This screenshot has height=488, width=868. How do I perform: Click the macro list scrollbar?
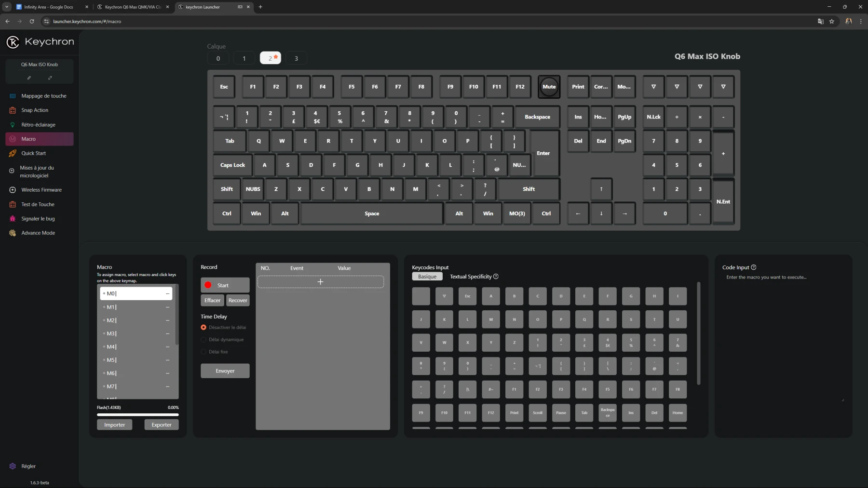(x=177, y=316)
